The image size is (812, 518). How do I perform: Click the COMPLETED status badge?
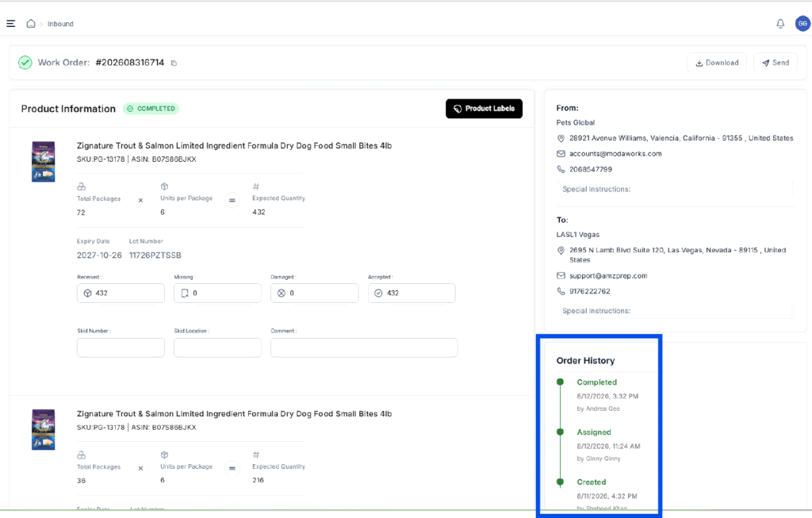coord(151,109)
